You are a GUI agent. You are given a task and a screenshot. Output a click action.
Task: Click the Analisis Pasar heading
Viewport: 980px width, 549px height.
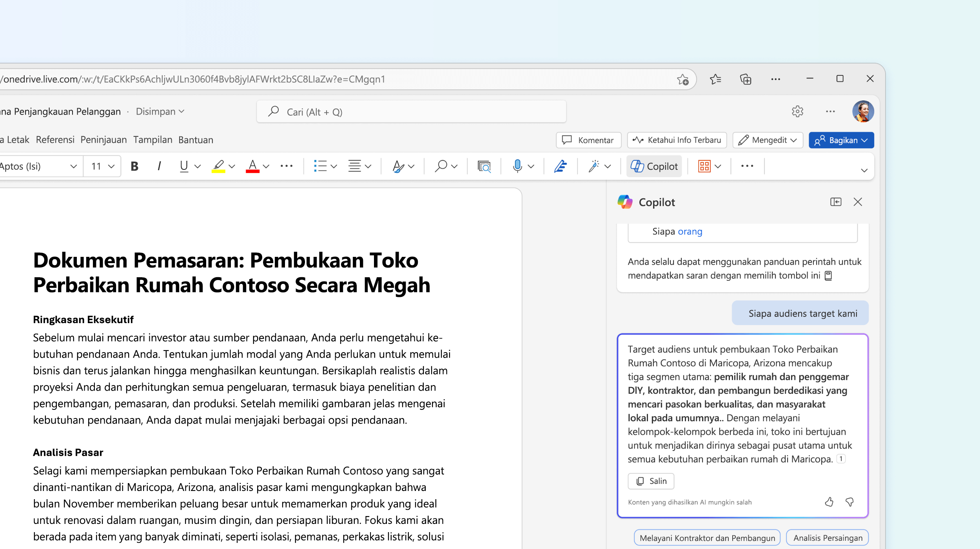point(68,453)
